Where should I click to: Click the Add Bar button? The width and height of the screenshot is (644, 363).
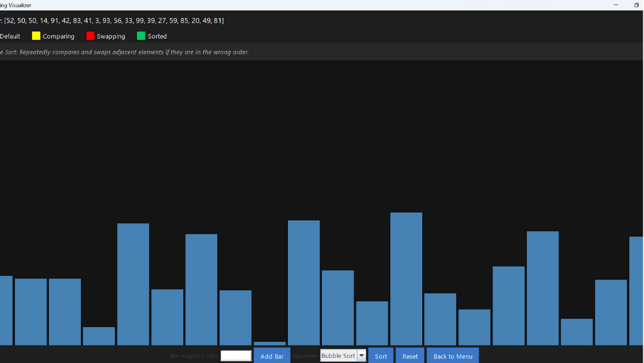[x=272, y=356]
